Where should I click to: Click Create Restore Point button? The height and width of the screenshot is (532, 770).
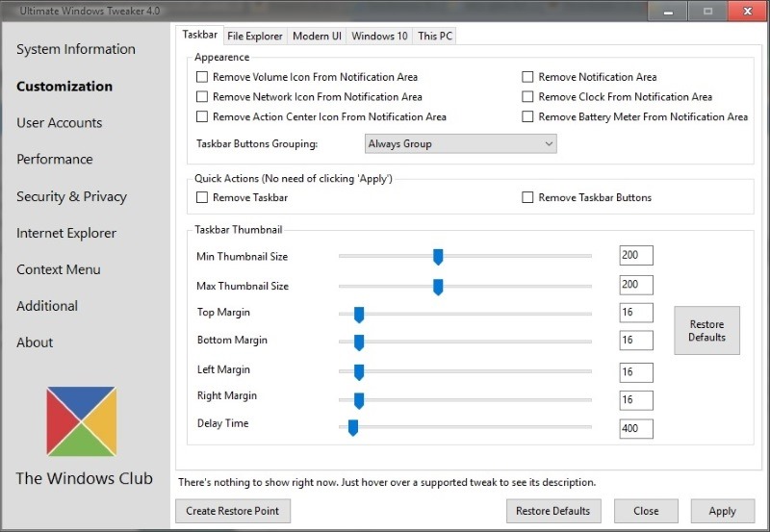233,511
